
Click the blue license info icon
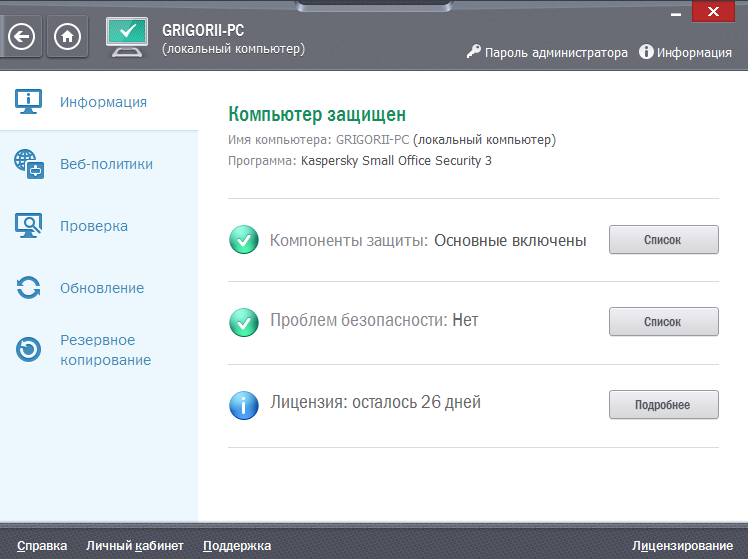coord(244,404)
